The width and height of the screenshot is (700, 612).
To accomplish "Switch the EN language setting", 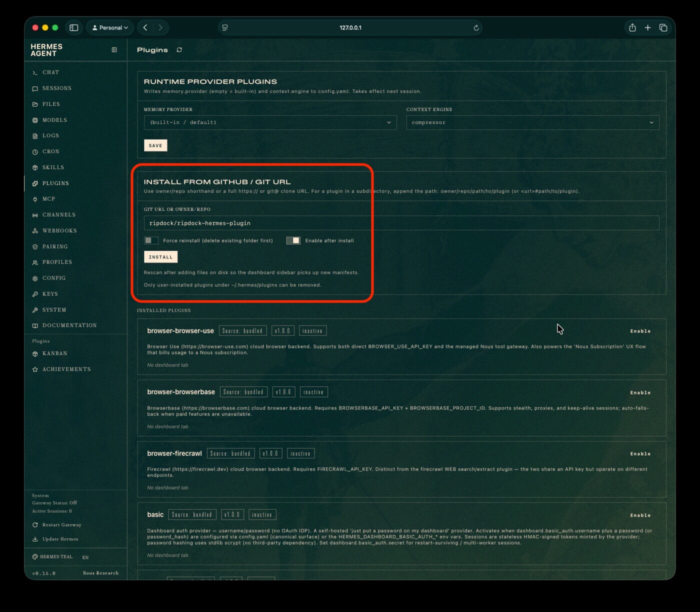I will tap(85, 557).
